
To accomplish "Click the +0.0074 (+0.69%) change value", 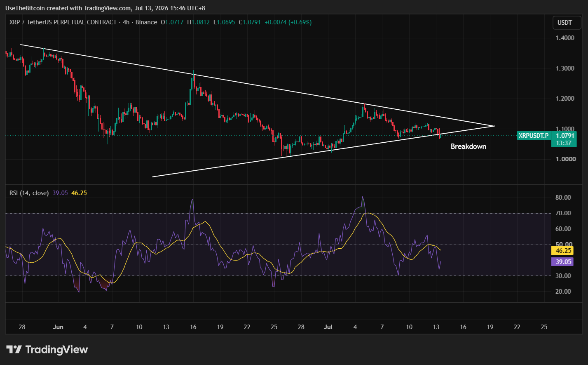I will pyautogui.click(x=288, y=22).
